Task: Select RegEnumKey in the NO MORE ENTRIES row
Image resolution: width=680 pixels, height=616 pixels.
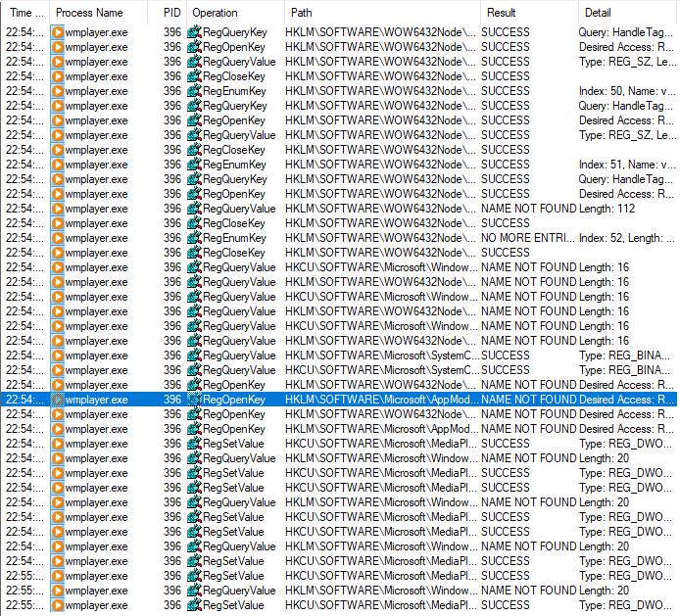Action: pyautogui.click(x=234, y=238)
